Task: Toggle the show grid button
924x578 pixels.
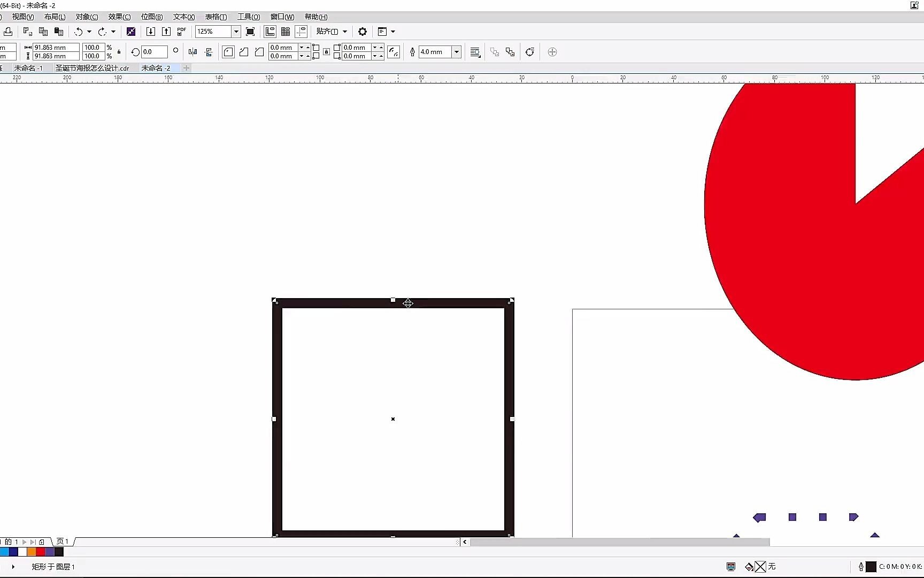Action: pyautogui.click(x=286, y=32)
